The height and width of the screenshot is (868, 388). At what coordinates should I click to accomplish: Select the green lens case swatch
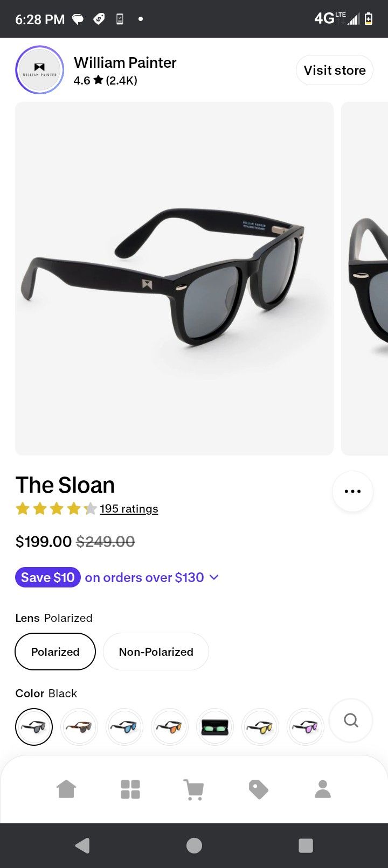(x=215, y=726)
